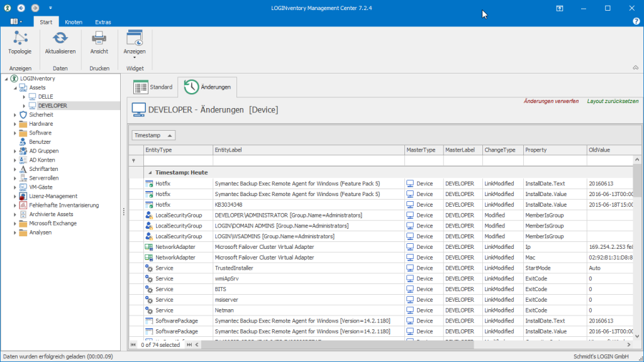Switch to the Knoten ribbon tab
The width and height of the screenshot is (644, 362).
coord(74,22)
